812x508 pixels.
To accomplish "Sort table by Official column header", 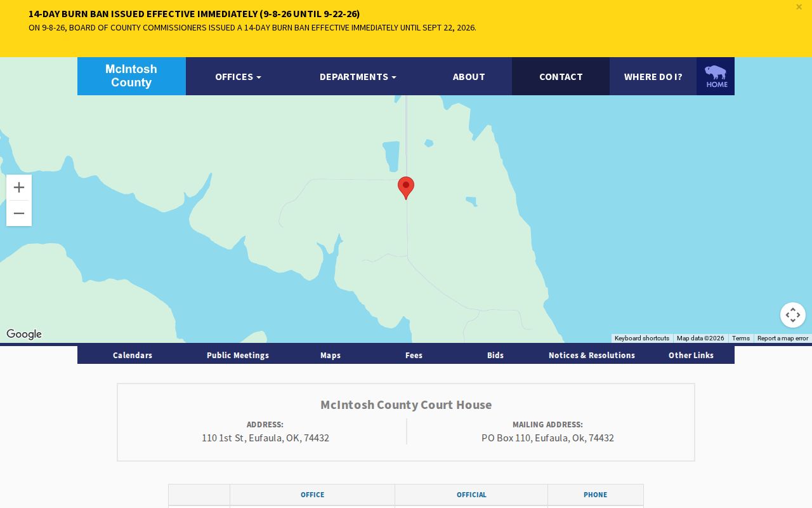I will pyautogui.click(x=471, y=495).
